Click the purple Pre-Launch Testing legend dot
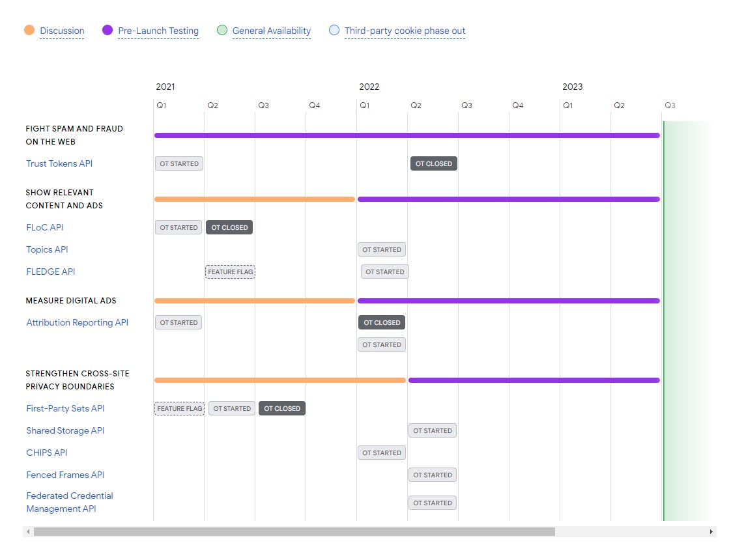Viewport: 744px width, 560px height. click(107, 30)
